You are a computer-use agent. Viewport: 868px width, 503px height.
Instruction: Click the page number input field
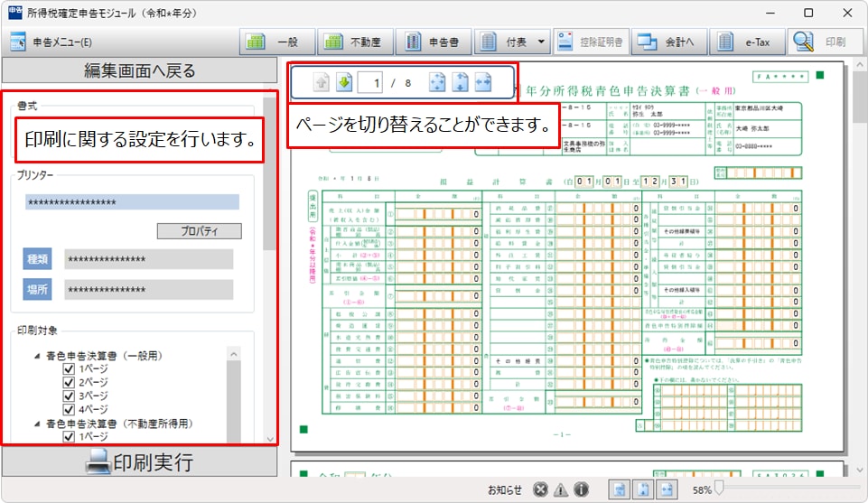[370, 83]
